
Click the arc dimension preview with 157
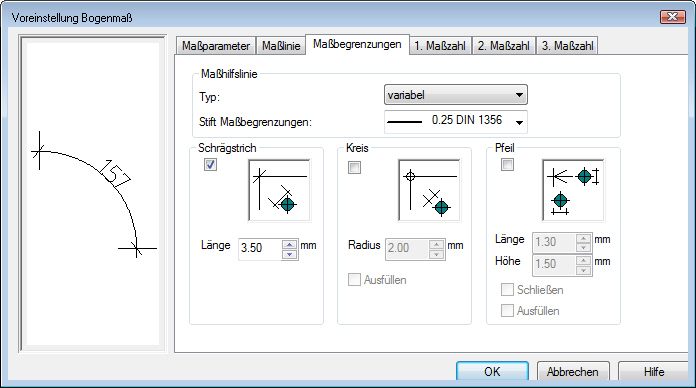(x=93, y=194)
